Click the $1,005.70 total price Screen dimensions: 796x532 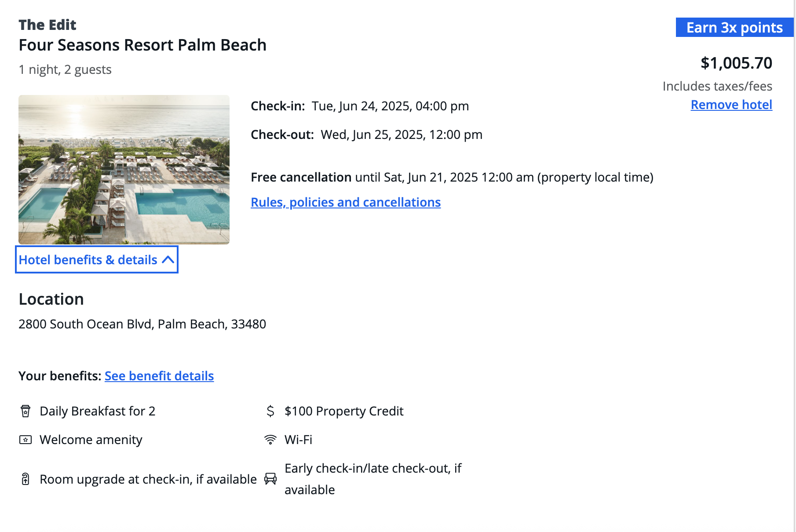[736, 63]
